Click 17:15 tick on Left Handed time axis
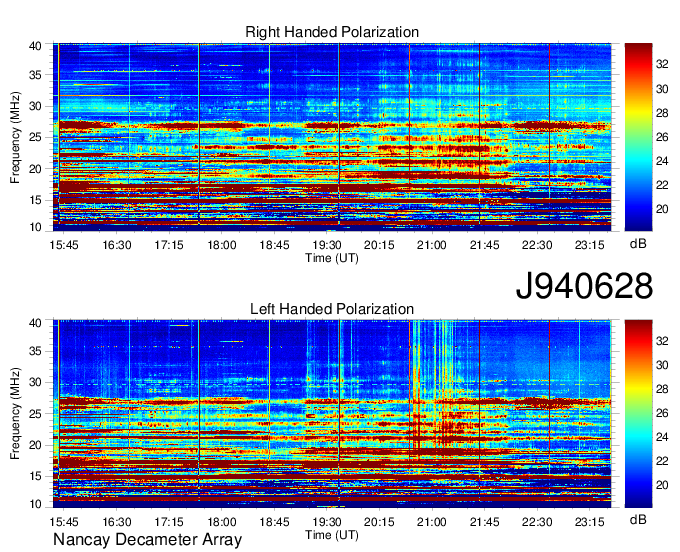The image size is (680, 552). [169, 522]
